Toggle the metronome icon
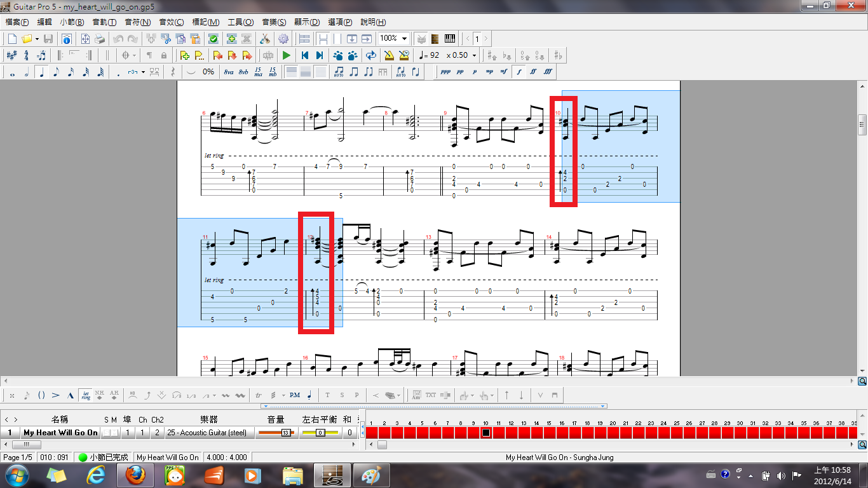The height and width of the screenshot is (488, 868). coord(388,55)
